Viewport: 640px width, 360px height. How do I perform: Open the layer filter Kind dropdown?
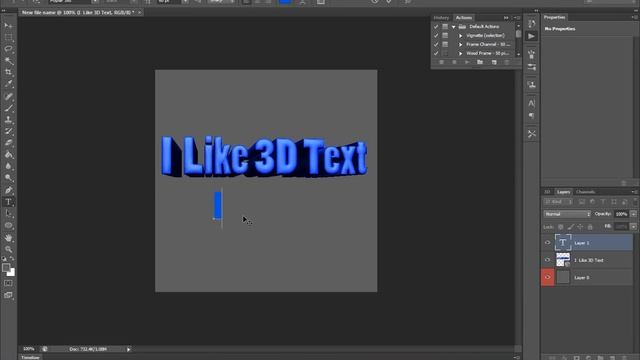click(x=558, y=202)
